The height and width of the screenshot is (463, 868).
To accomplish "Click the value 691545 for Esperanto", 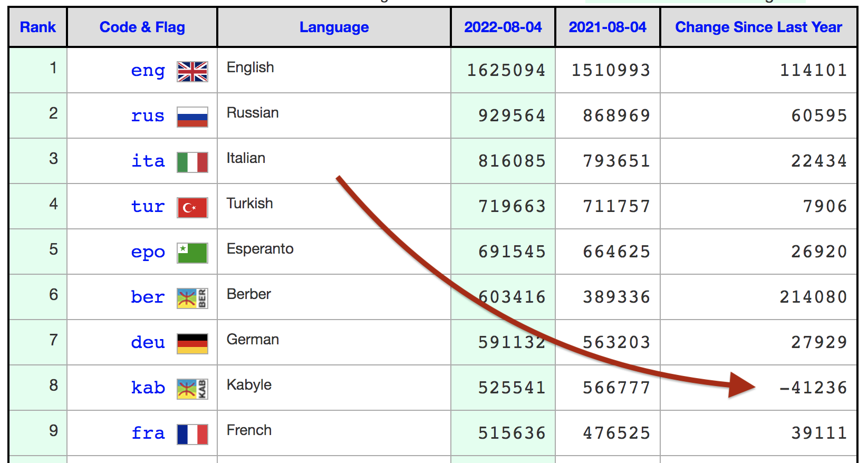I will pos(512,252).
